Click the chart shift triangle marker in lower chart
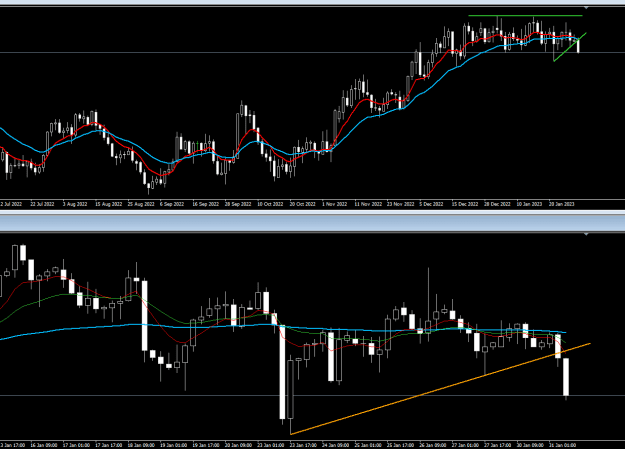 point(586,234)
